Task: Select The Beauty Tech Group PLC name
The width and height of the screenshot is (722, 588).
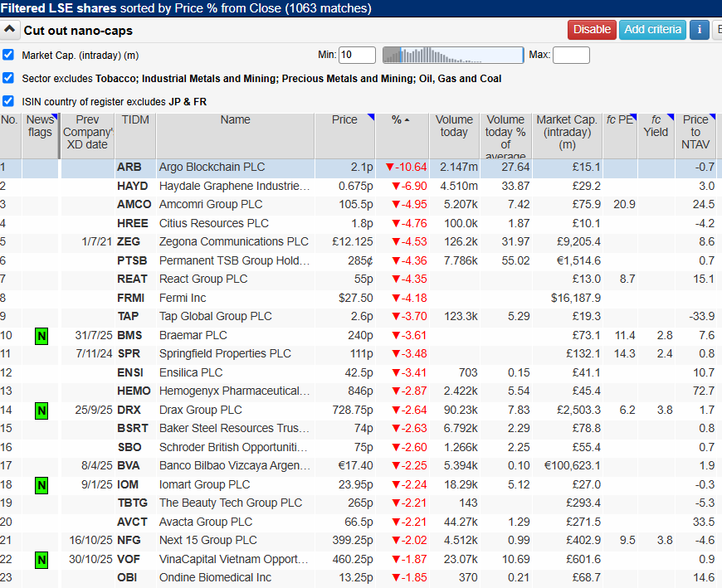Action: (230, 503)
